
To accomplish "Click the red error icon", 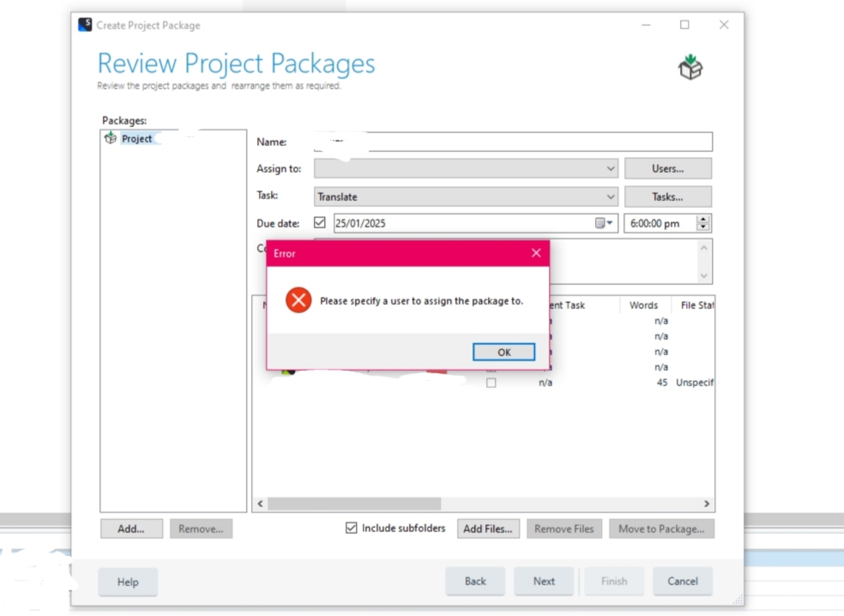I will 298,300.
